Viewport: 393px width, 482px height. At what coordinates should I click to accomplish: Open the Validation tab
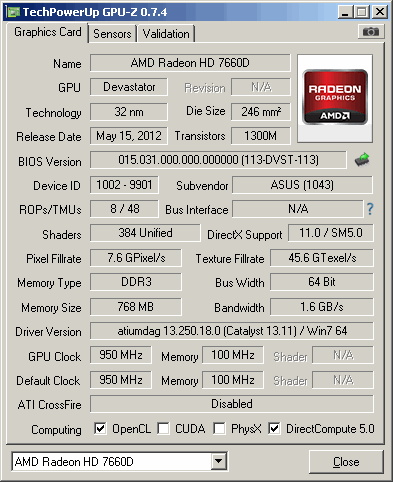click(x=166, y=34)
